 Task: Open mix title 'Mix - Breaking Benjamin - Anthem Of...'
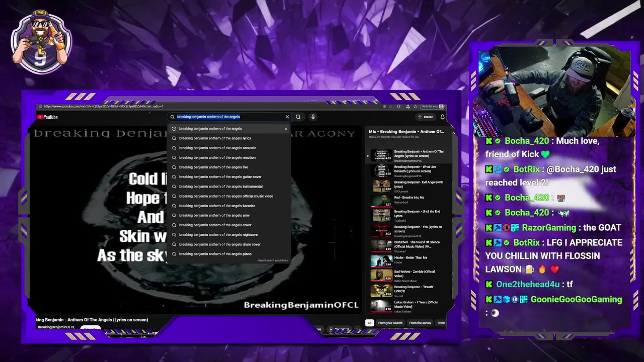click(407, 132)
